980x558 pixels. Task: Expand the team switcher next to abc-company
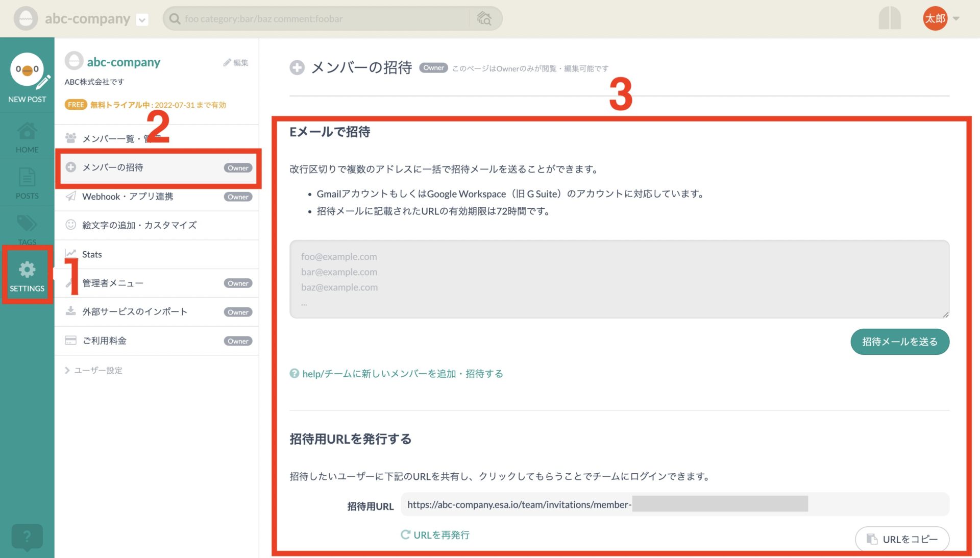(x=141, y=19)
